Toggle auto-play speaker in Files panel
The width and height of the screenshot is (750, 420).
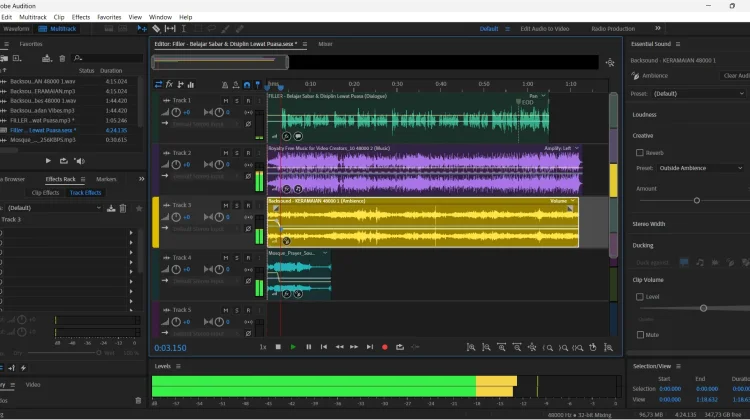pyautogui.click(x=80, y=161)
